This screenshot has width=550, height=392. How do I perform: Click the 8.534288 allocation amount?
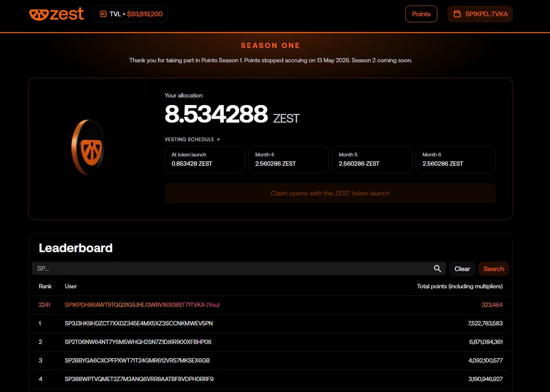(x=216, y=114)
